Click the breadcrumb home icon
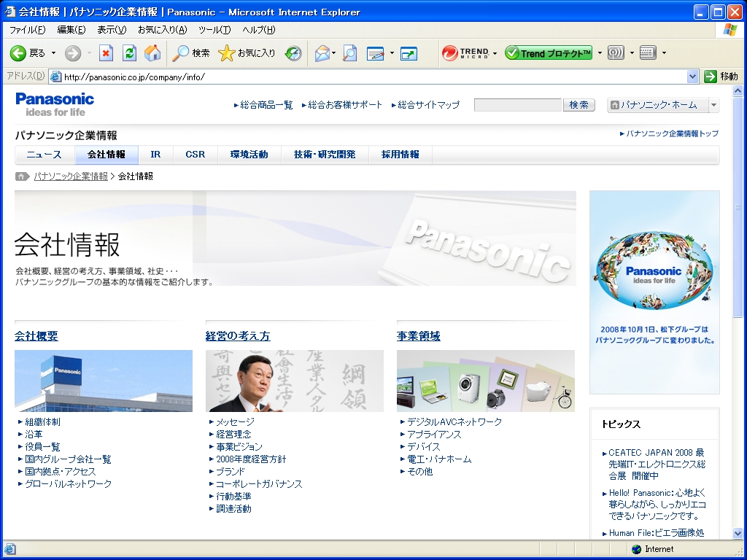747x560 pixels. (22, 176)
